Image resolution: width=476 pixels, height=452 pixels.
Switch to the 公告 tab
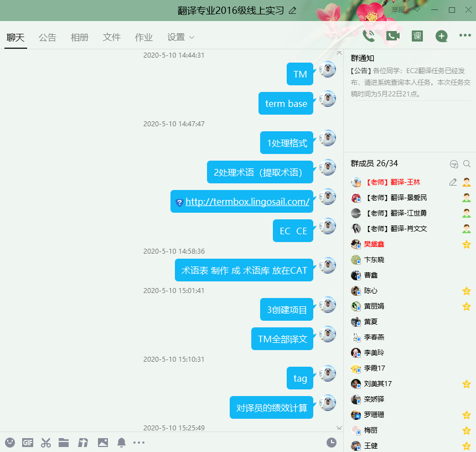click(48, 37)
